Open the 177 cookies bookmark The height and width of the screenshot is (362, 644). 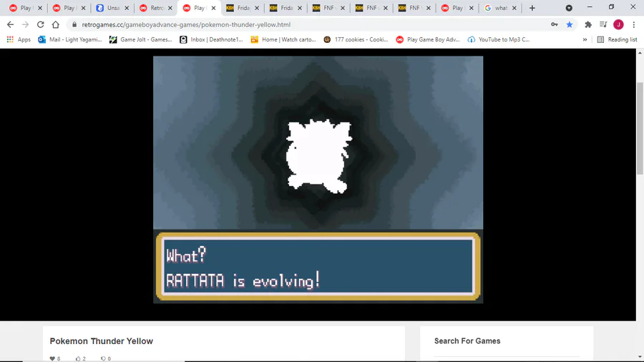[x=356, y=39]
